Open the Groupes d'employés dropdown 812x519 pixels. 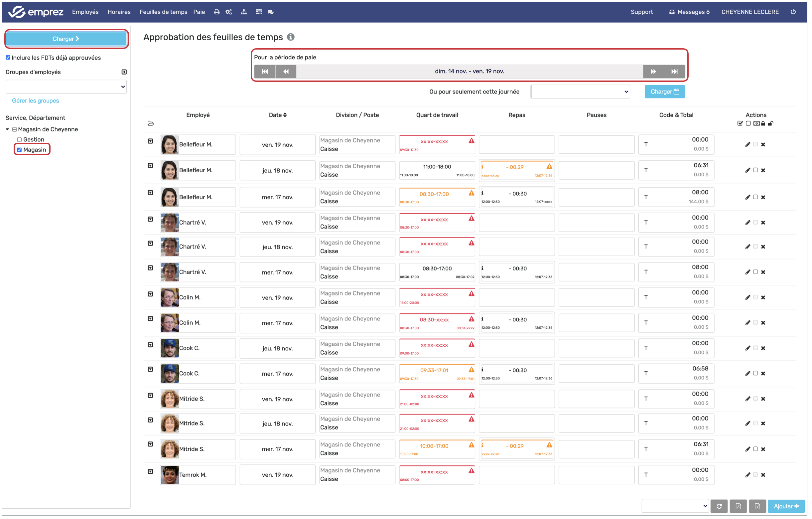(x=66, y=87)
